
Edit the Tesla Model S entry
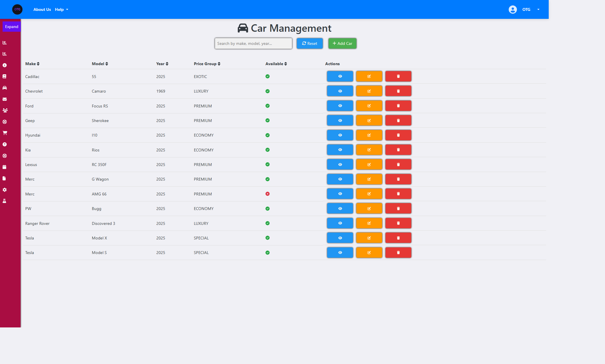(x=369, y=253)
